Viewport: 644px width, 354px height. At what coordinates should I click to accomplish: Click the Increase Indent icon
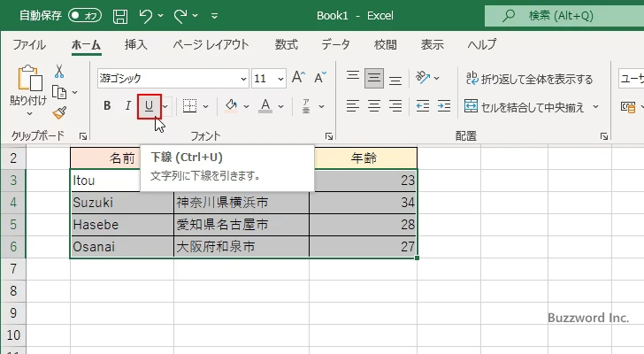coord(444,106)
